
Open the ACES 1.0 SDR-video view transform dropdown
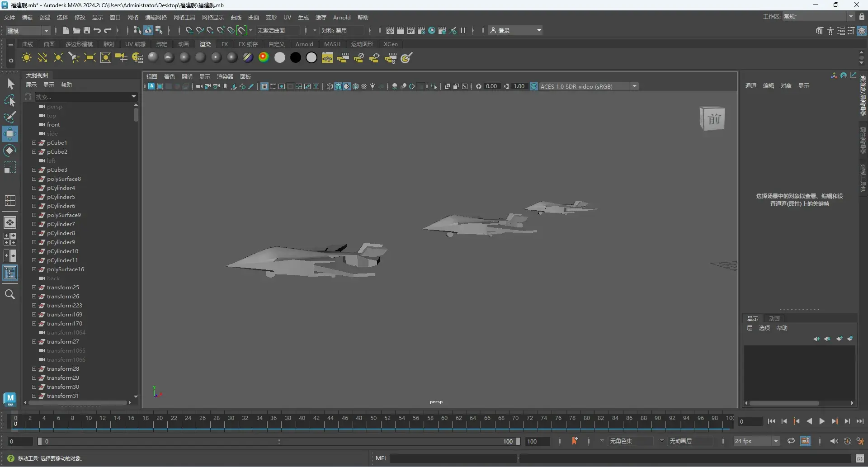click(x=588, y=86)
